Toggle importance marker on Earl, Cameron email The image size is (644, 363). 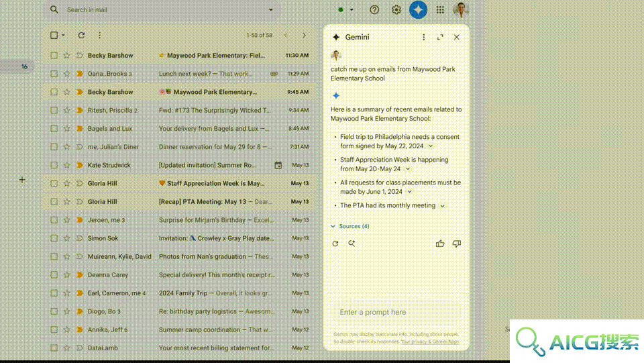tap(80, 293)
